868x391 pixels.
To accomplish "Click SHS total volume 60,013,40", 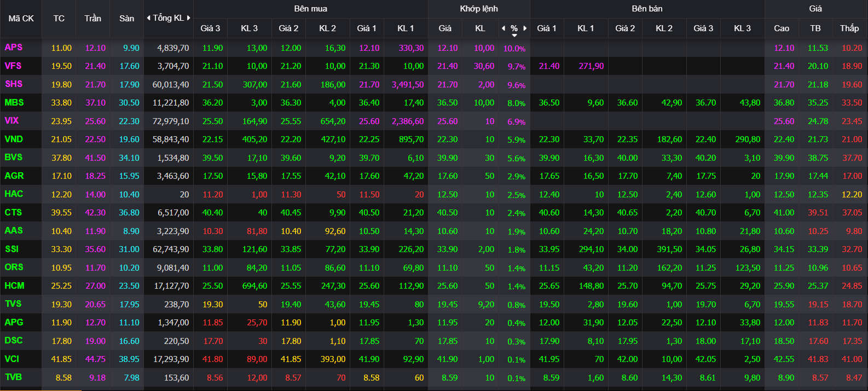I will [171, 85].
